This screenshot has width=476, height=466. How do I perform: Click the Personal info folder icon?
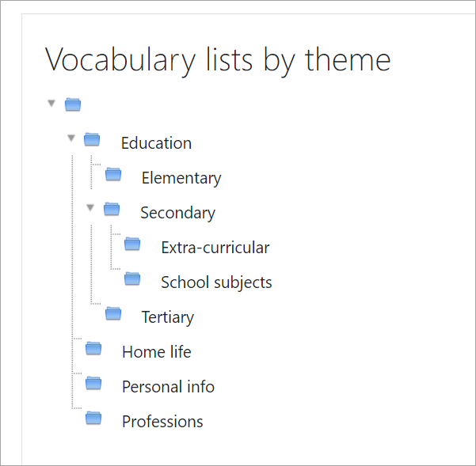pos(93,384)
